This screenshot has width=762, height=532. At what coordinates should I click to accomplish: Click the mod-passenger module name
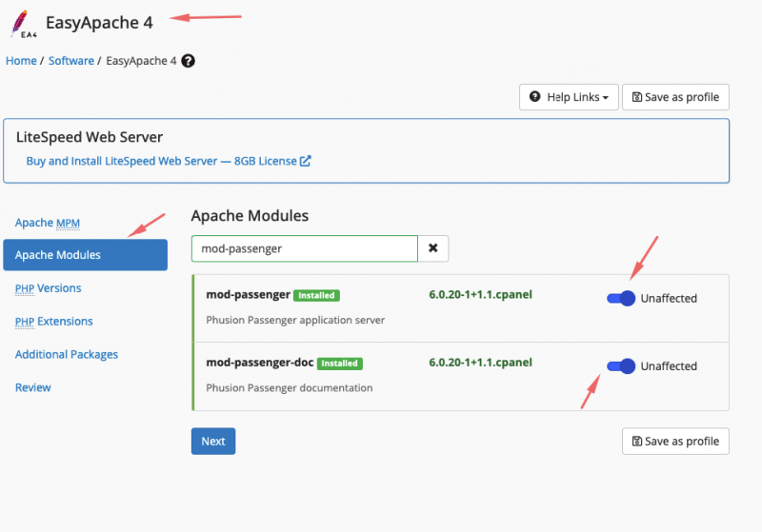[248, 295]
